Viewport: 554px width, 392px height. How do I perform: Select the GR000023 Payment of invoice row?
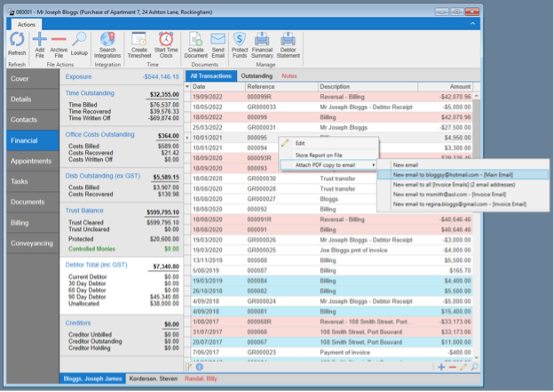point(331,352)
